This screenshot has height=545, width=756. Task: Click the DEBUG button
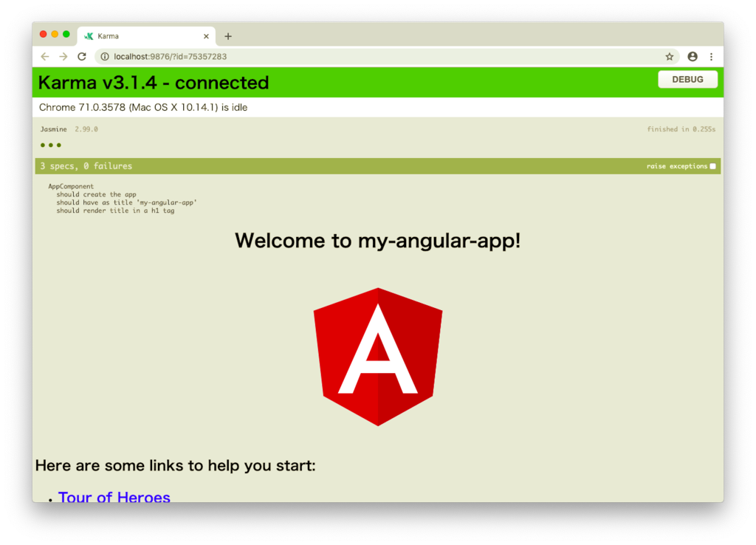pos(687,79)
